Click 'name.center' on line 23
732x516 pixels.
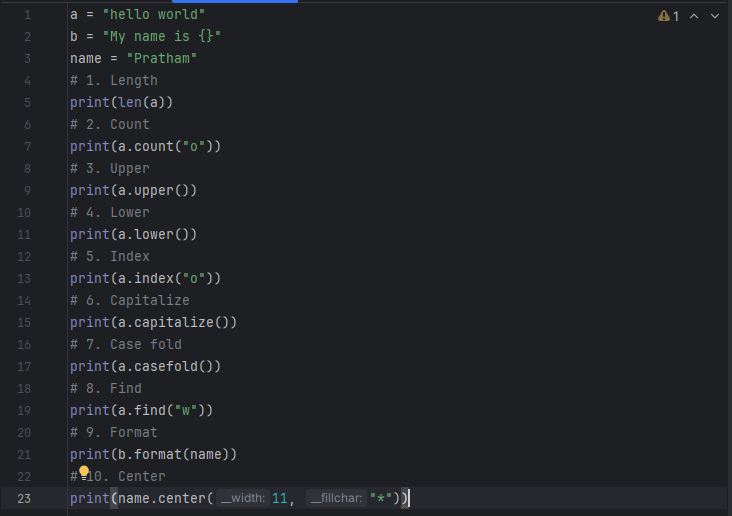point(162,498)
